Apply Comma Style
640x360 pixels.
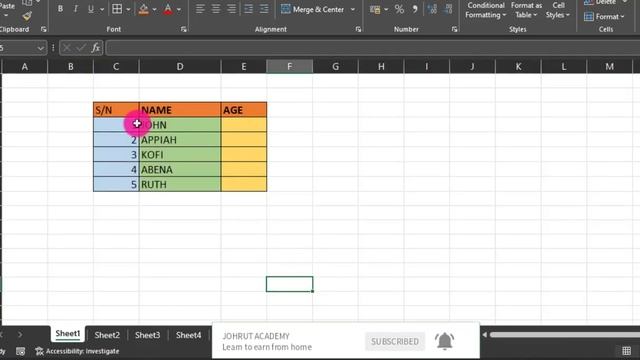415,9
